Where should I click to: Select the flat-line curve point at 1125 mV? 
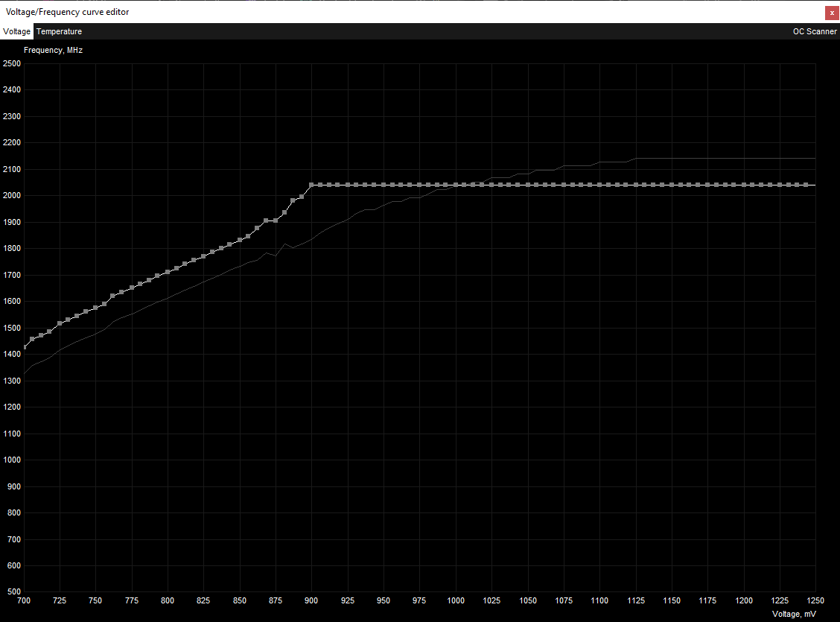pos(636,185)
